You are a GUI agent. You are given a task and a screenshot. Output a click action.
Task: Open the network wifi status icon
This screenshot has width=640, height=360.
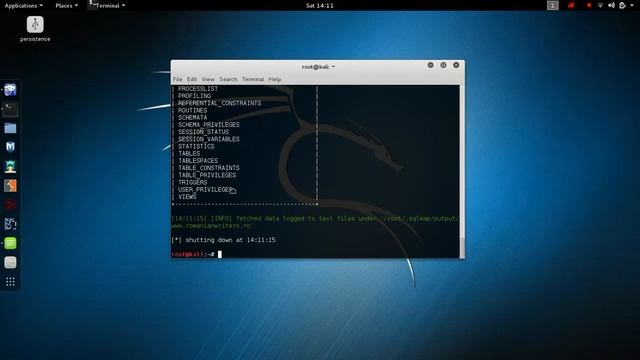pos(600,5)
